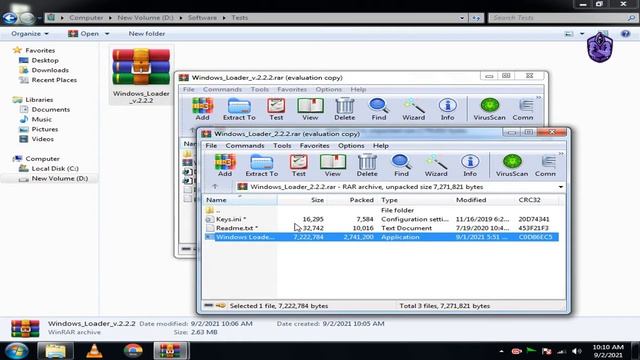Expand more toolbar items chevron in front WinRAR
This screenshot has width=640, height=360.
(x=561, y=154)
